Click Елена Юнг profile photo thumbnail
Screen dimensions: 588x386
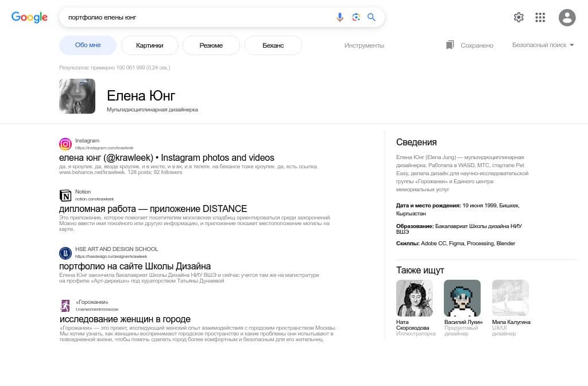tap(78, 96)
